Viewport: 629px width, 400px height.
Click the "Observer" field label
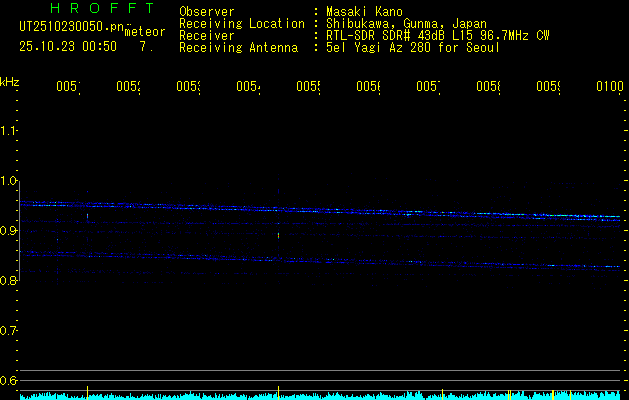[207, 12]
